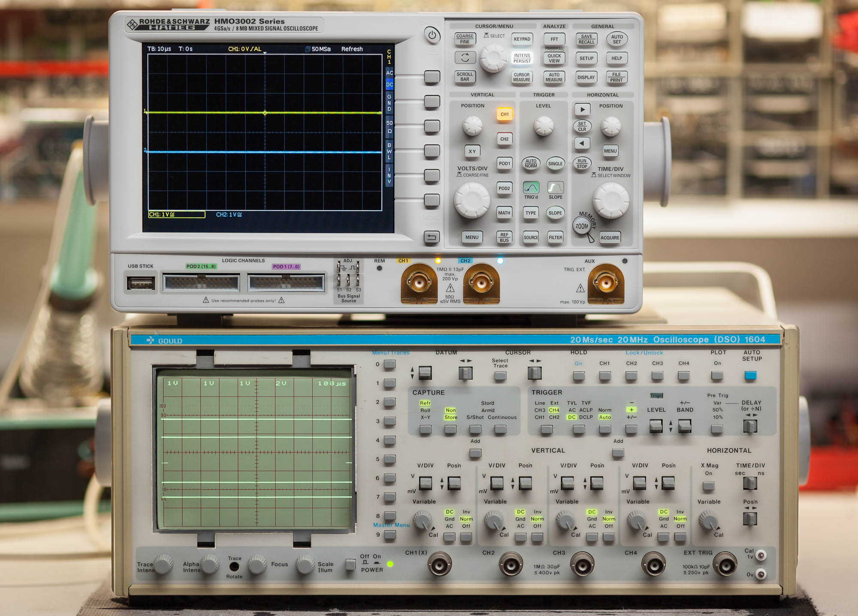Open the DISPLAY menu
Image resolution: width=858 pixels, height=616 pixels.
coord(586,77)
